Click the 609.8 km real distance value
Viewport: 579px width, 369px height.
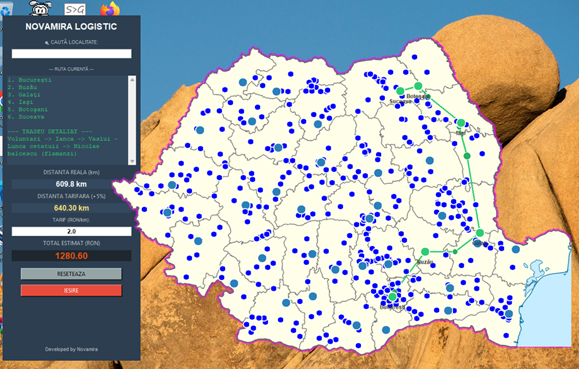[x=71, y=184]
